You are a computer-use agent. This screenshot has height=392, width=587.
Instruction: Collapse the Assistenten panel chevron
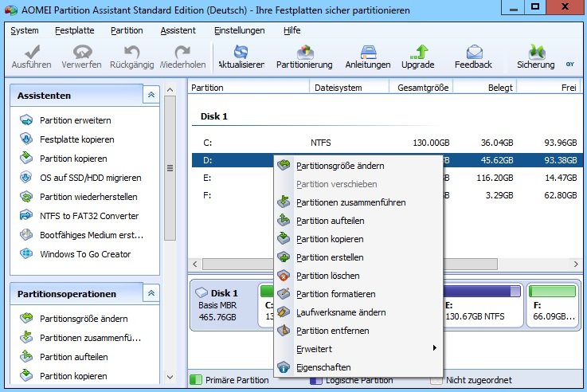pyautogui.click(x=151, y=95)
